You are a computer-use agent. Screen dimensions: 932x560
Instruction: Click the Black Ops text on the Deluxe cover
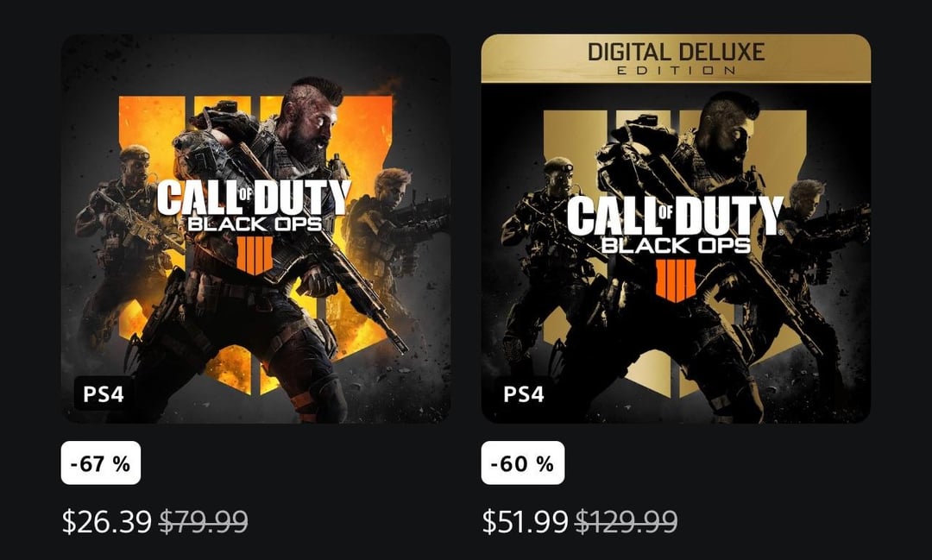point(675,244)
